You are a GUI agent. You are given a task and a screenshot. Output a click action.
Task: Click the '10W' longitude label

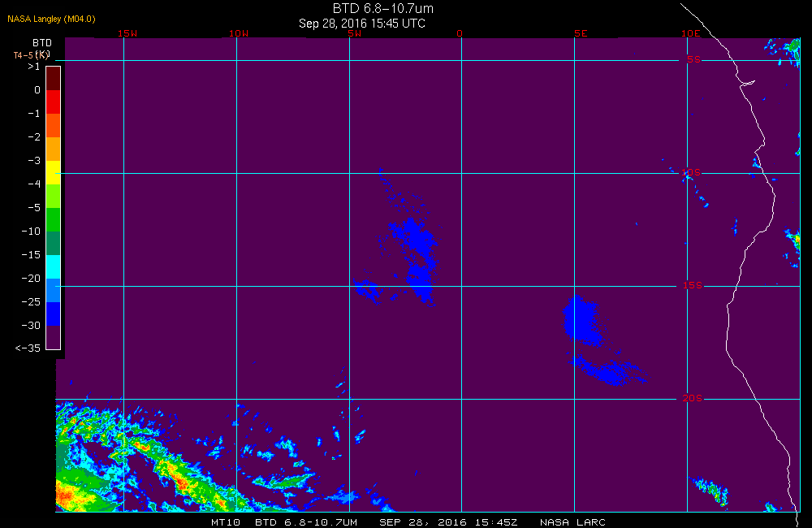click(x=239, y=33)
